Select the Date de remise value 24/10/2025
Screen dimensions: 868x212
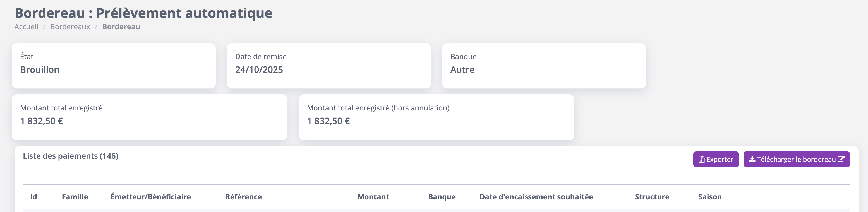pyautogui.click(x=259, y=70)
